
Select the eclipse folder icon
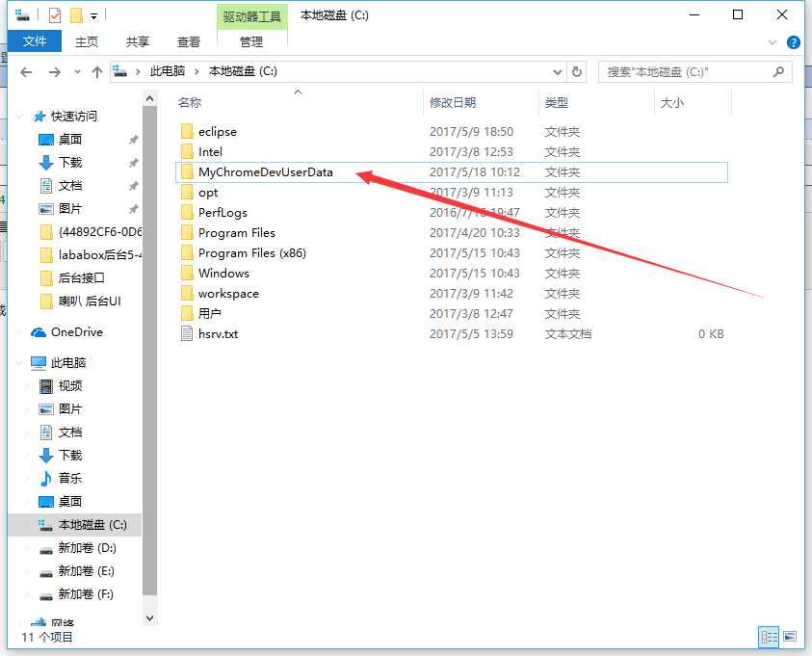(x=187, y=131)
